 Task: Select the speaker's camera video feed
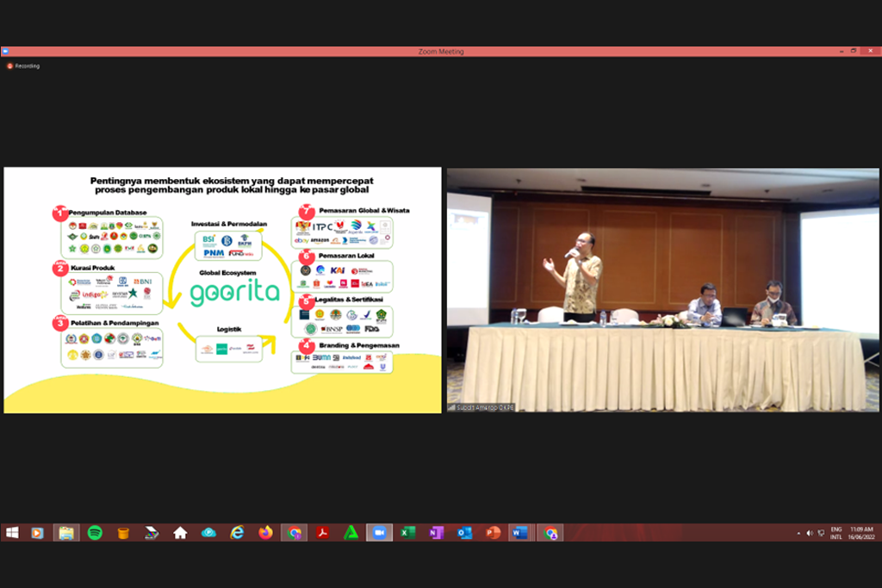pyautogui.click(x=661, y=289)
